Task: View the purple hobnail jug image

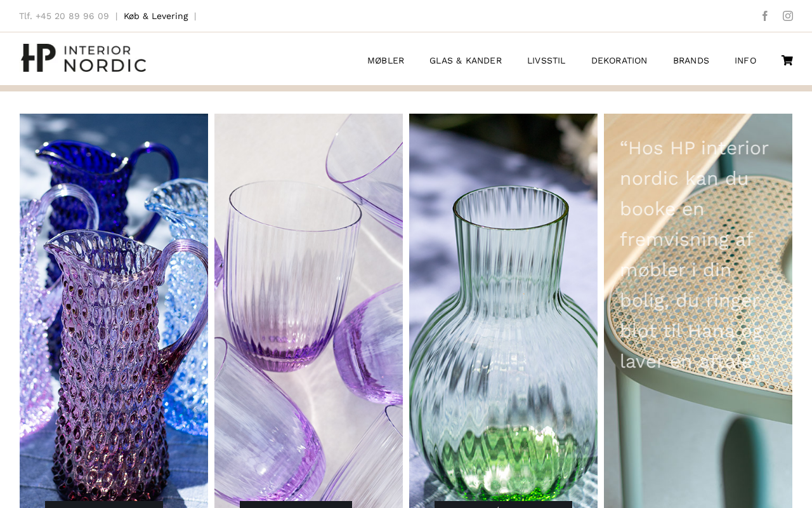Action: [114, 307]
